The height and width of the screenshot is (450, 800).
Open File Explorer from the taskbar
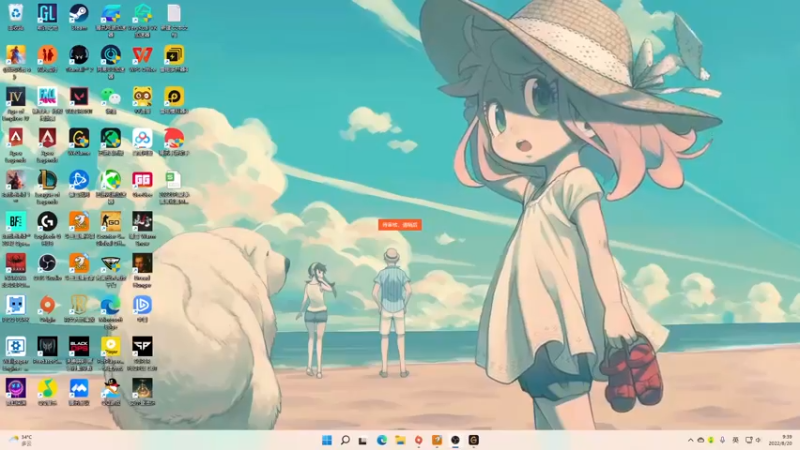[400, 440]
